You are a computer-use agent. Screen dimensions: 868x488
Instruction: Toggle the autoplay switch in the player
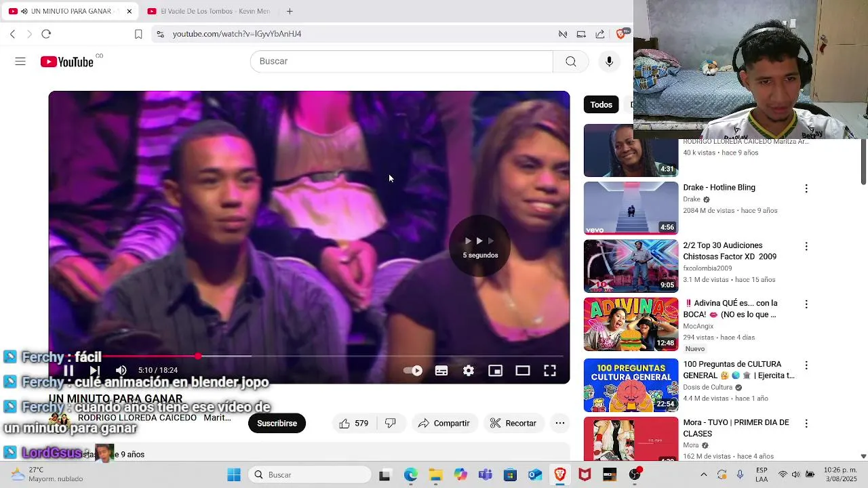(x=413, y=371)
